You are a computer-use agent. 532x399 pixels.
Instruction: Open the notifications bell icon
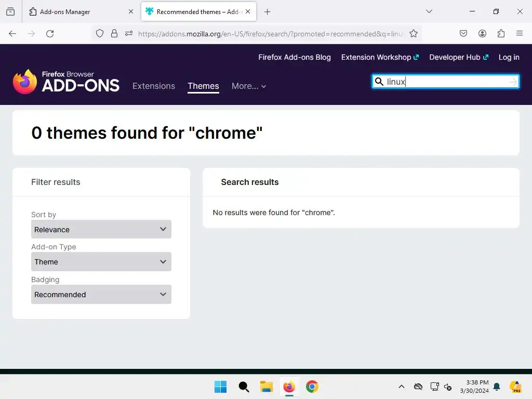[497, 387]
